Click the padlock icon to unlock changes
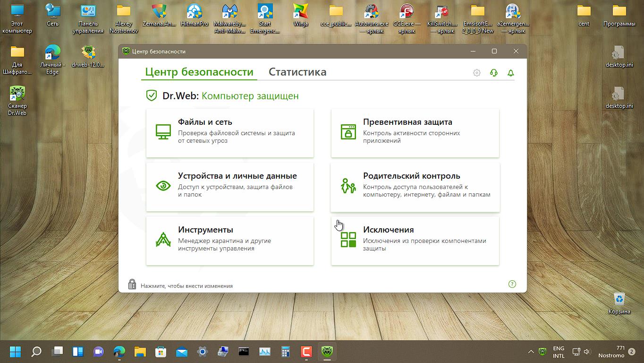Image resolution: width=644 pixels, height=363 pixels. point(132,284)
